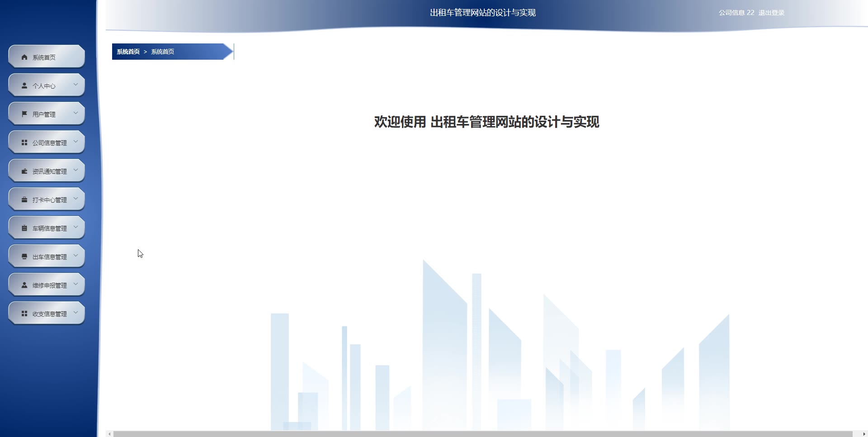The image size is (868, 437).
Task: Expand the 公司信息管理 chevron
Action: point(75,142)
